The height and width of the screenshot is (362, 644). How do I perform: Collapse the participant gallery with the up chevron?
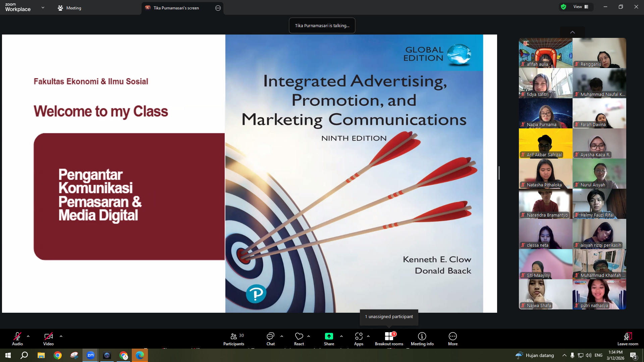point(573,32)
